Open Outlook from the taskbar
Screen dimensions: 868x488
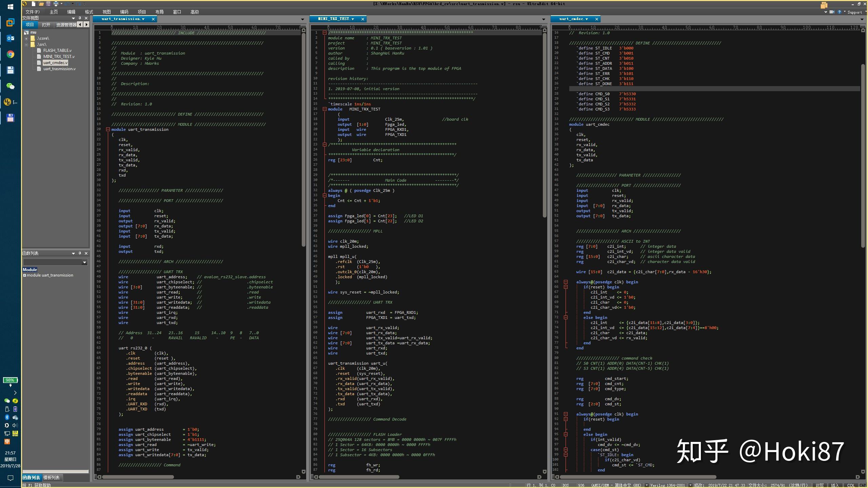click(10, 38)
